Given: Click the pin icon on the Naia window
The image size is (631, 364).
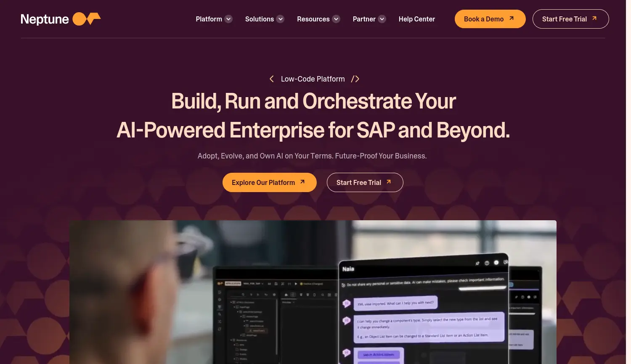Looking at the screenshot, I should [477, 263].
